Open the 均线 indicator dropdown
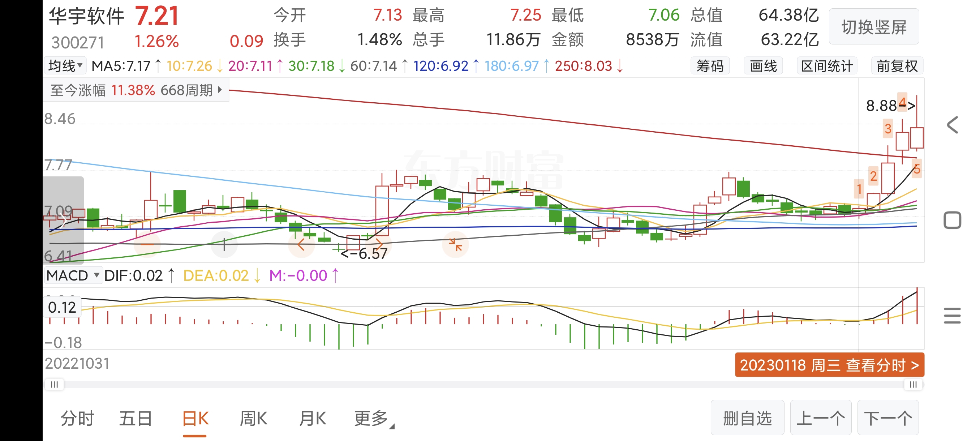Screen dimensions: 980x441 [65, 66]
